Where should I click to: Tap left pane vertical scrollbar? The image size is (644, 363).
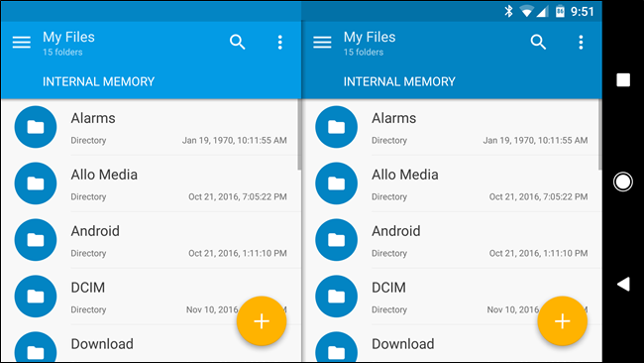[x=299, y=135]
